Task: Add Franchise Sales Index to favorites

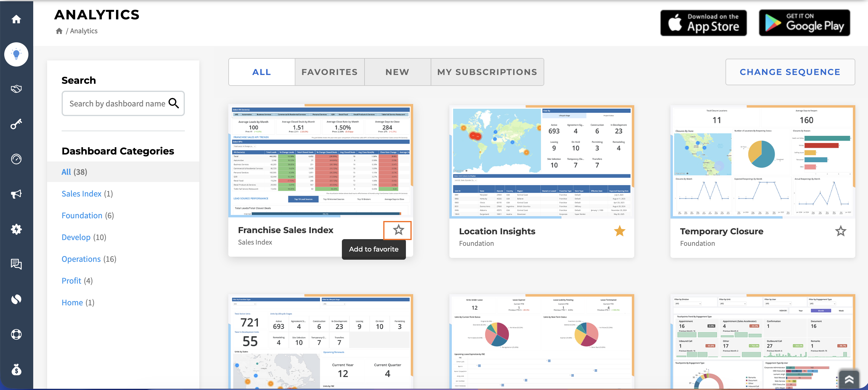Action: tap(398, 230)
